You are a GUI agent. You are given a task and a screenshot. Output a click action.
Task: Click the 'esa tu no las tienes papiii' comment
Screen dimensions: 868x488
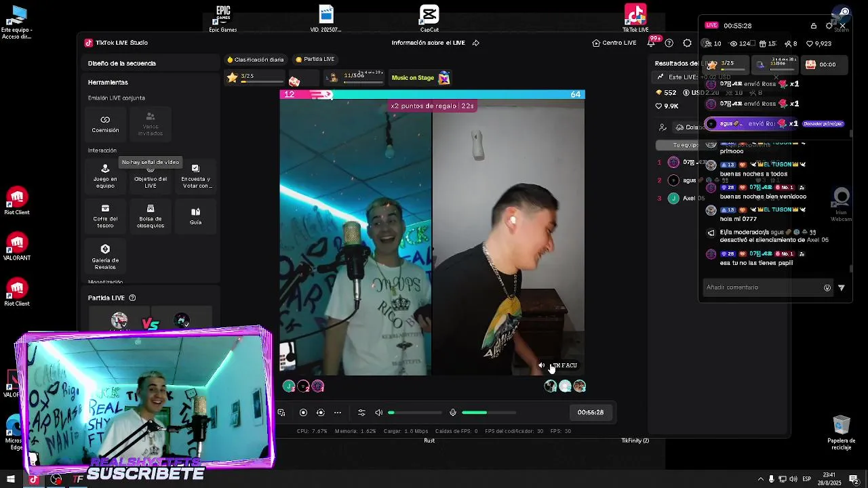(756, 262)
